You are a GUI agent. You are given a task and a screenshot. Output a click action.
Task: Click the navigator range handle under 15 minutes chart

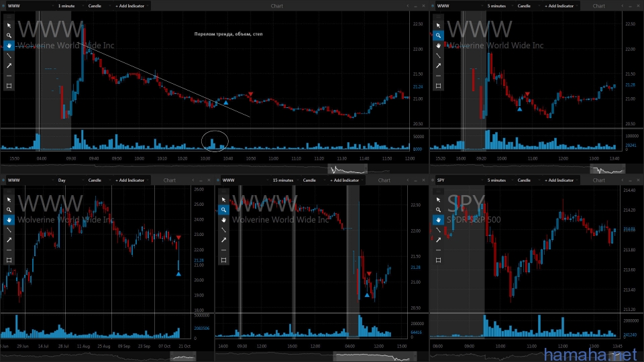[374, 356]
